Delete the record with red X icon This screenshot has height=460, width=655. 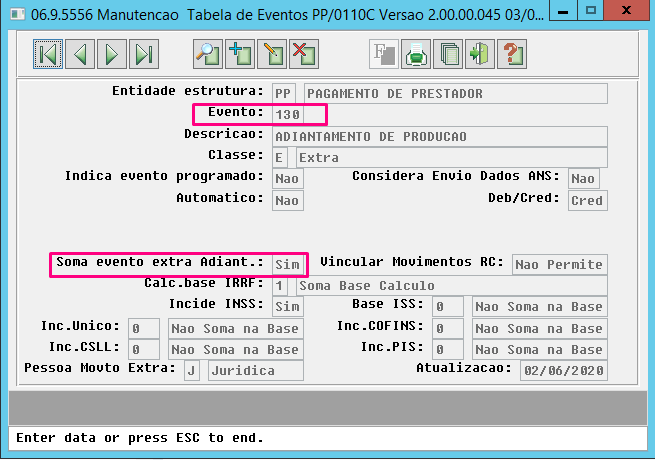tap(304, 54)
